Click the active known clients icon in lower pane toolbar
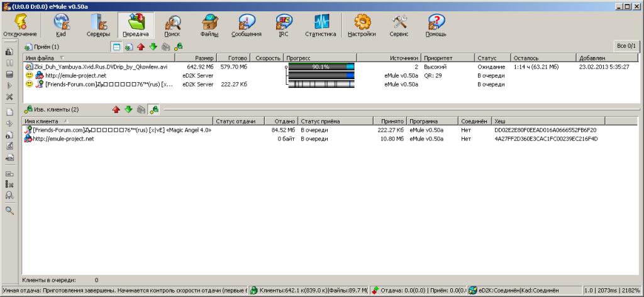 pyautogui.click(x=154, y=109)
